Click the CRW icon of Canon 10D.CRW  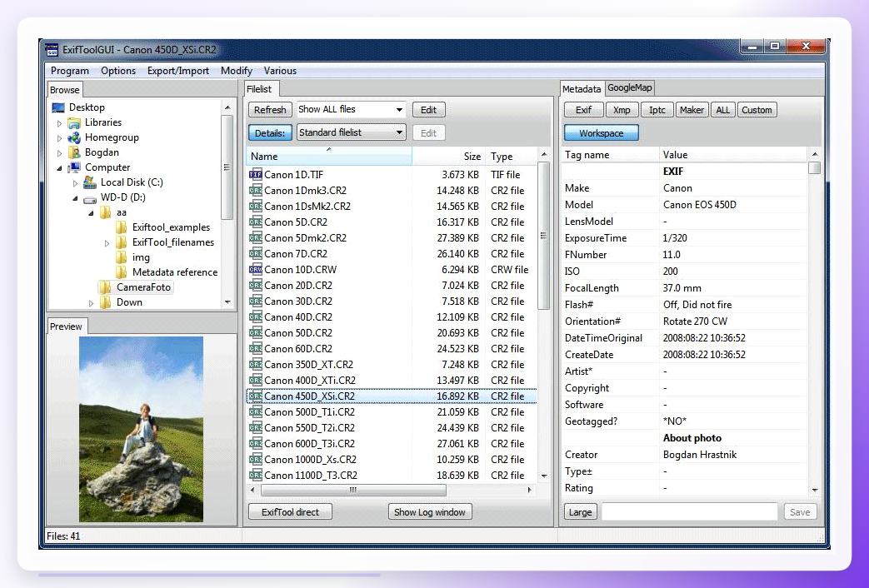click(x=256, y=269)
